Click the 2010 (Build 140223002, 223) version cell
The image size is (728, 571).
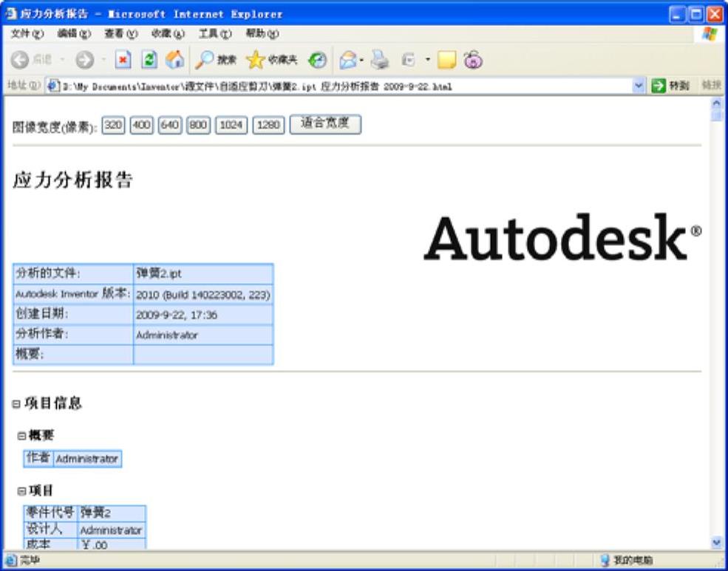(x=203, y=295)
